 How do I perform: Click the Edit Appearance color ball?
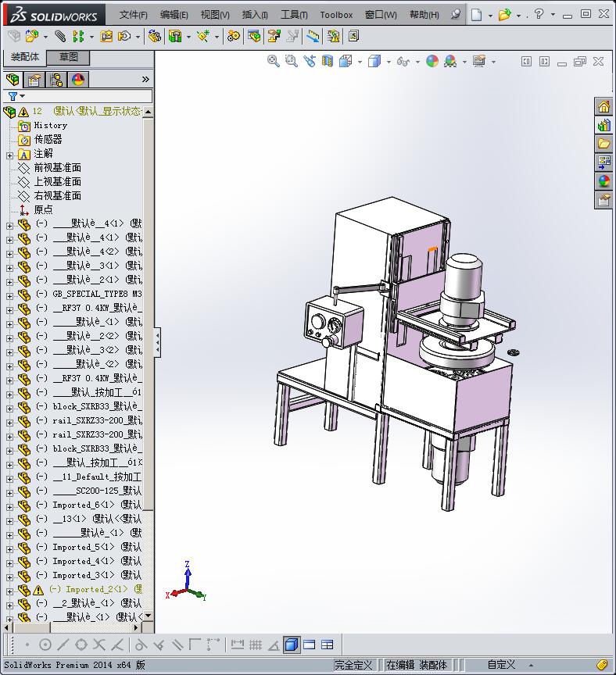coord(432,61)
